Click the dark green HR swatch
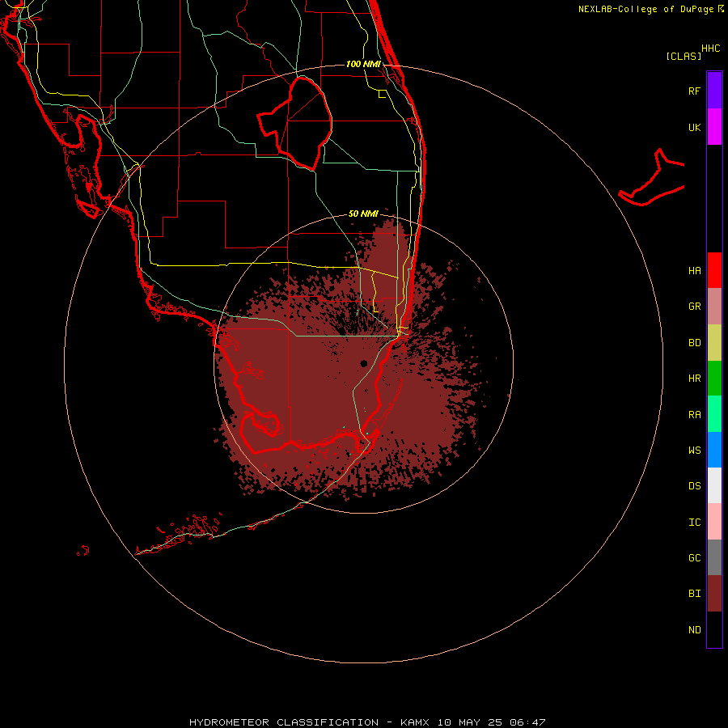The image size is (728, 728). click(714, 379)
